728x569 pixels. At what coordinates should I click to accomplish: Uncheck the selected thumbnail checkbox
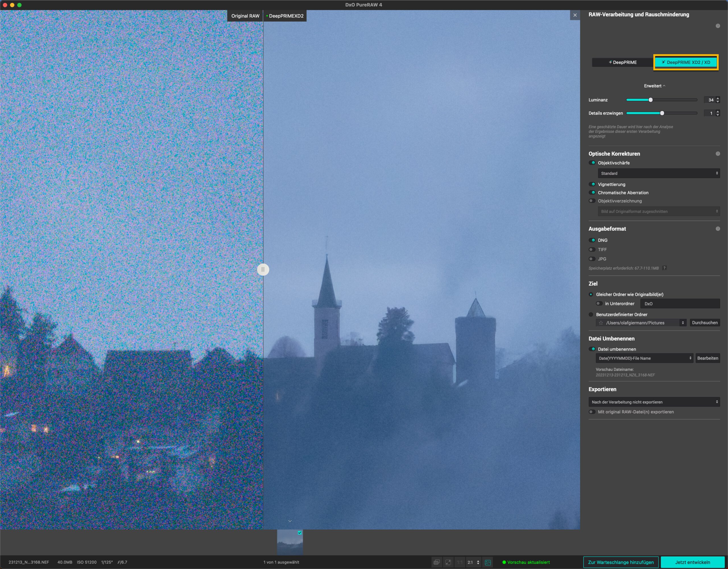(x=300, y=533)
